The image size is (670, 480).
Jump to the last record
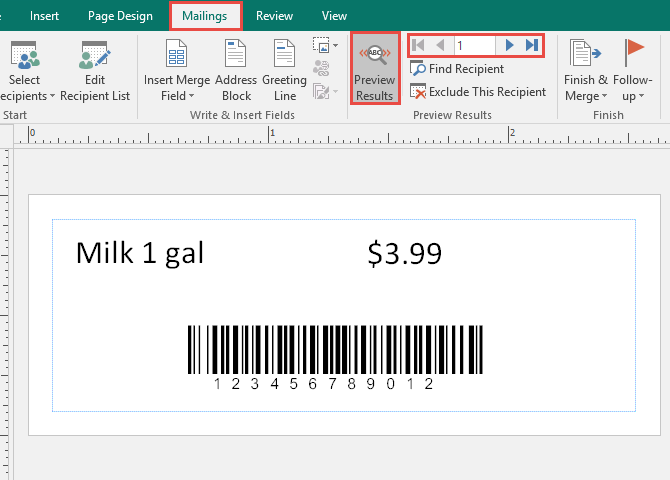[x=532, y=45]
